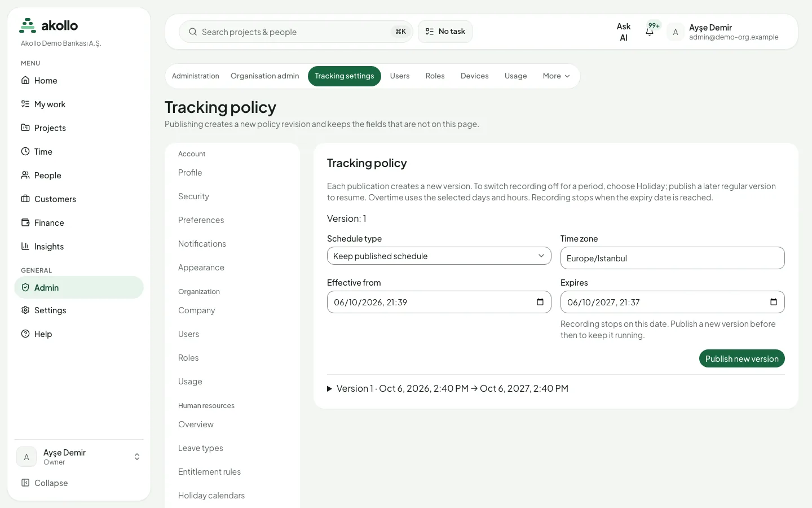This screenshot has height=508, width=812.
Task: Click the Ayşe Demir Owner avatar
Action: click(x=27, y=457)
